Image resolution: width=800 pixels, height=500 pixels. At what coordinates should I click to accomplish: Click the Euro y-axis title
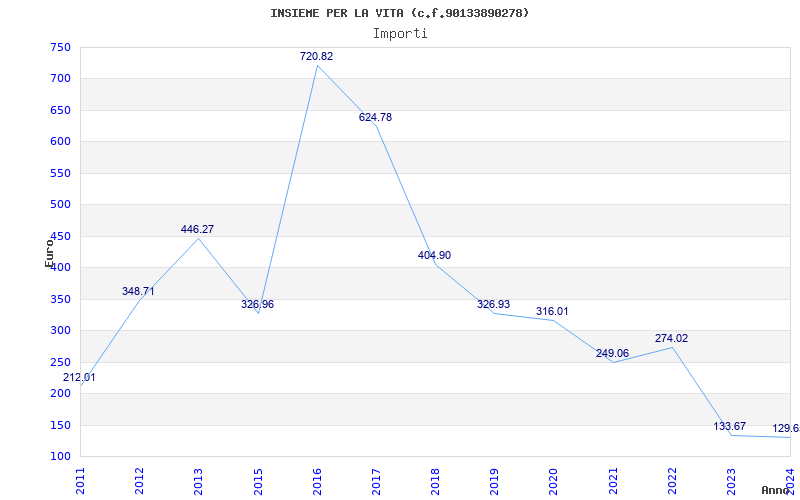[x=49, y=252]
